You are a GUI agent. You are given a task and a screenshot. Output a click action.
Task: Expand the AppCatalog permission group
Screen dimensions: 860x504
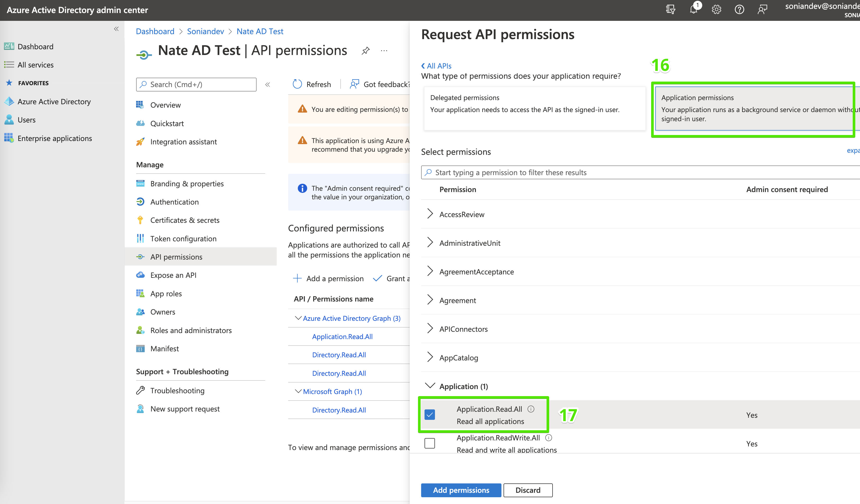(430, 357)
